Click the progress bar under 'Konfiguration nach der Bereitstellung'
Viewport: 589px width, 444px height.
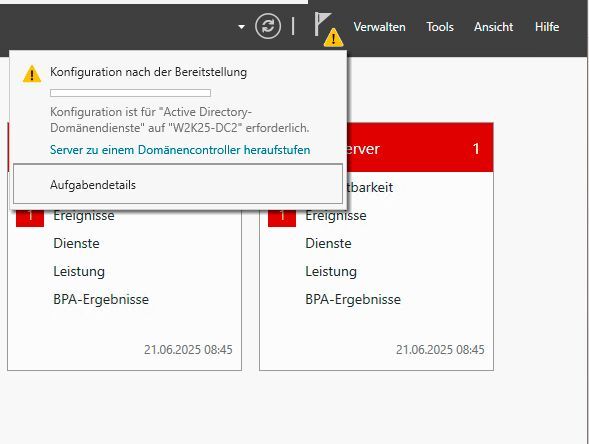[130, 93]
